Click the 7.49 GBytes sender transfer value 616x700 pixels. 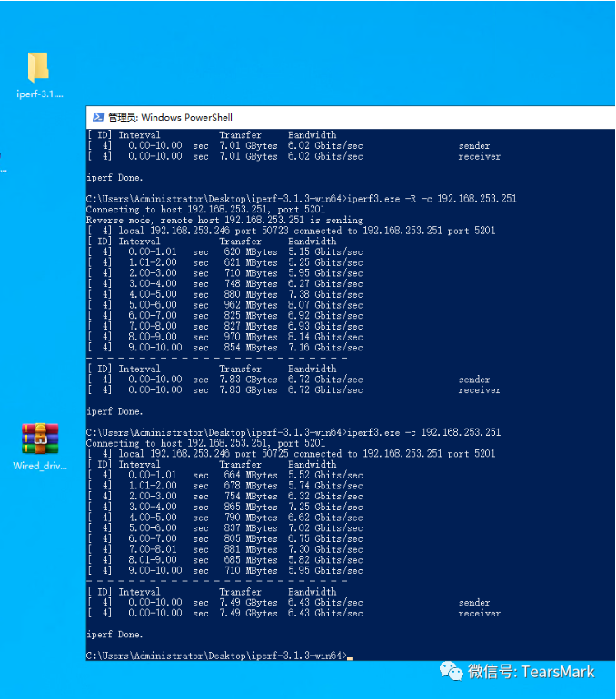click(x=248, y=603)
